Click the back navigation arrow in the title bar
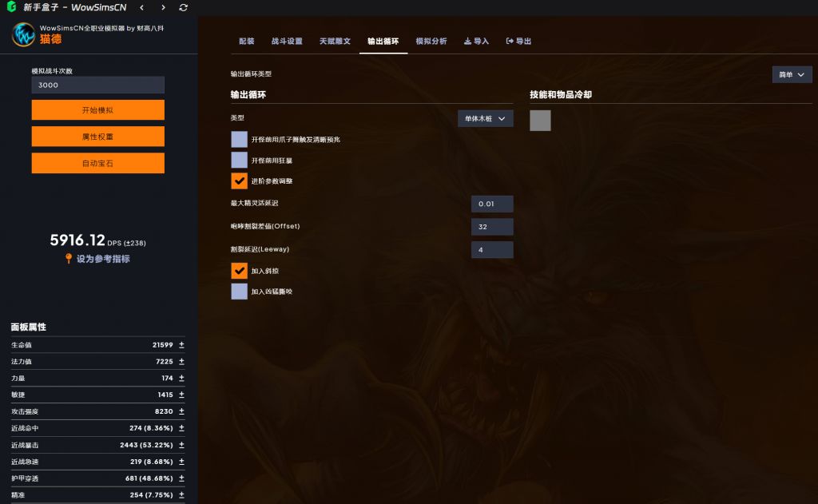This screenshot has height=504, width=818. point(143,7)
